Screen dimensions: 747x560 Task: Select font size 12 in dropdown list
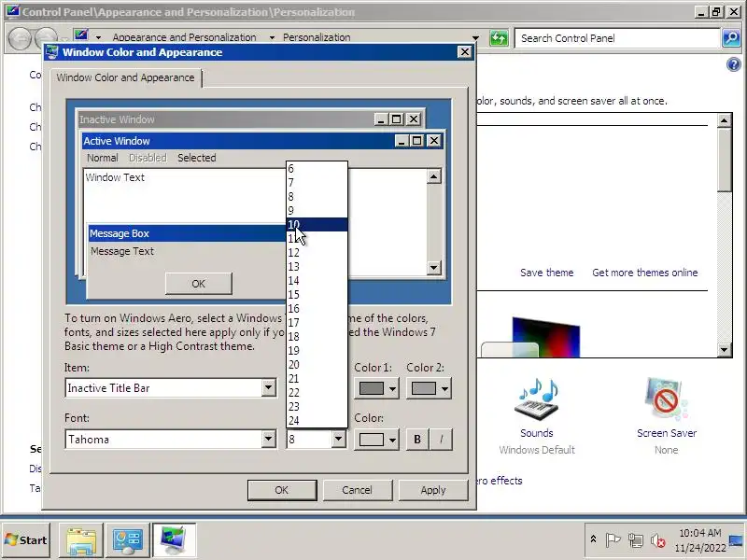pos(317,252)
